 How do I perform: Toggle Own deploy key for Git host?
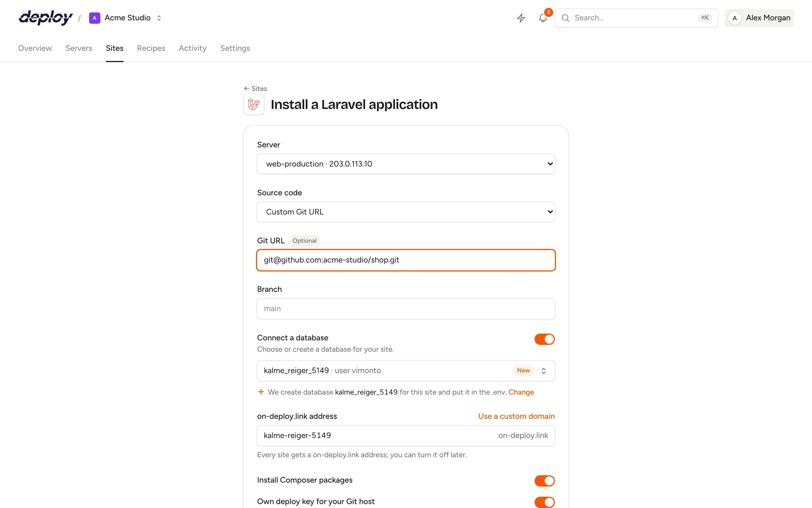point(544,502)
